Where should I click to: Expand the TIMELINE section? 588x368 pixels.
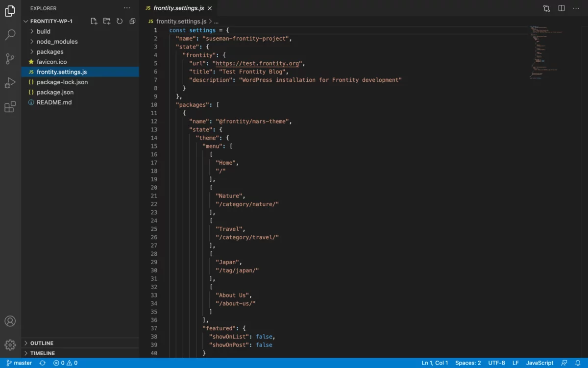click(x=43, y=353)
